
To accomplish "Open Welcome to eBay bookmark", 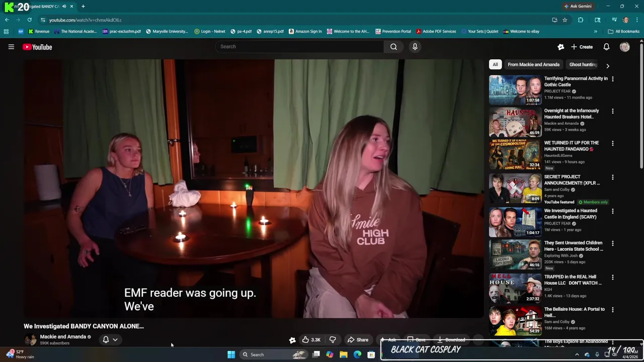I will (x=521, y=31).
